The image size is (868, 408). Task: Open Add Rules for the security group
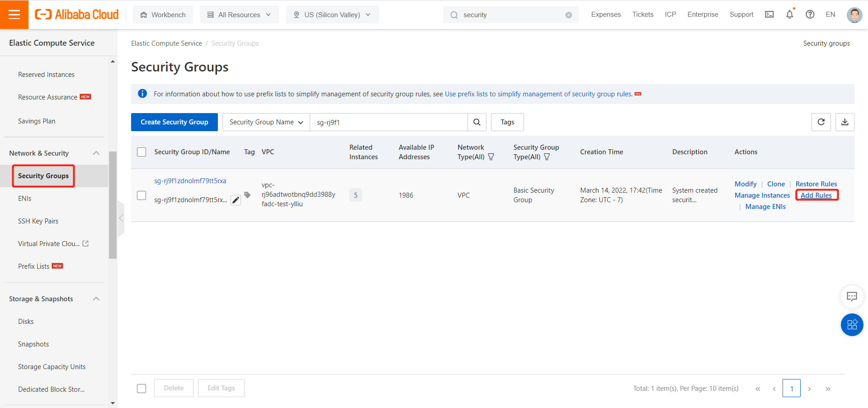pos(816,195)
